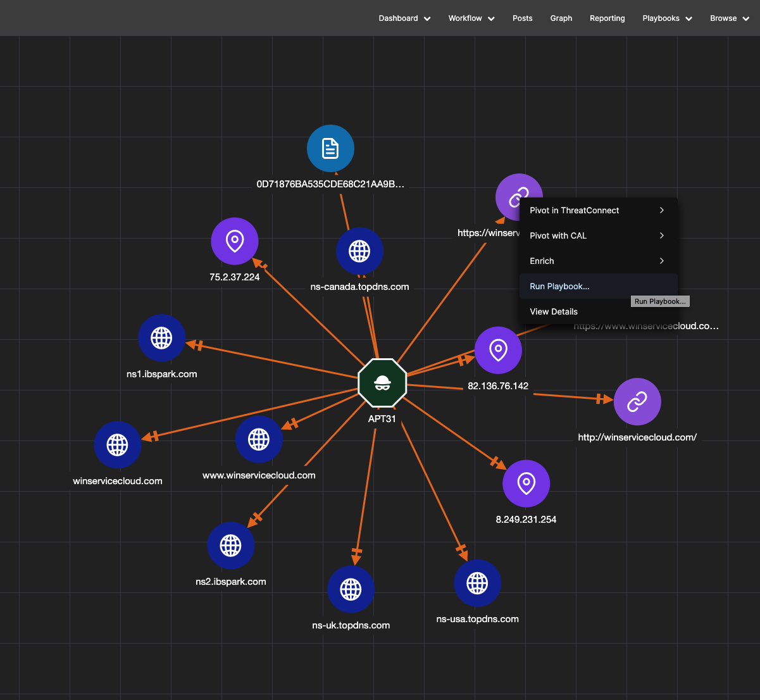Navigate to Reporting

pyautogui.click(x=607, y=18)
